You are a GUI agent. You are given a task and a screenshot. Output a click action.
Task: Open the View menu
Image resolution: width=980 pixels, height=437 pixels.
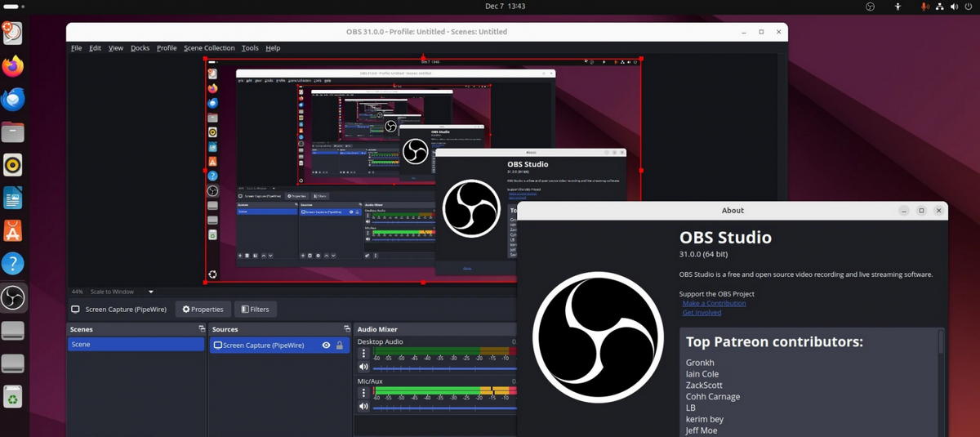[116, 48]
